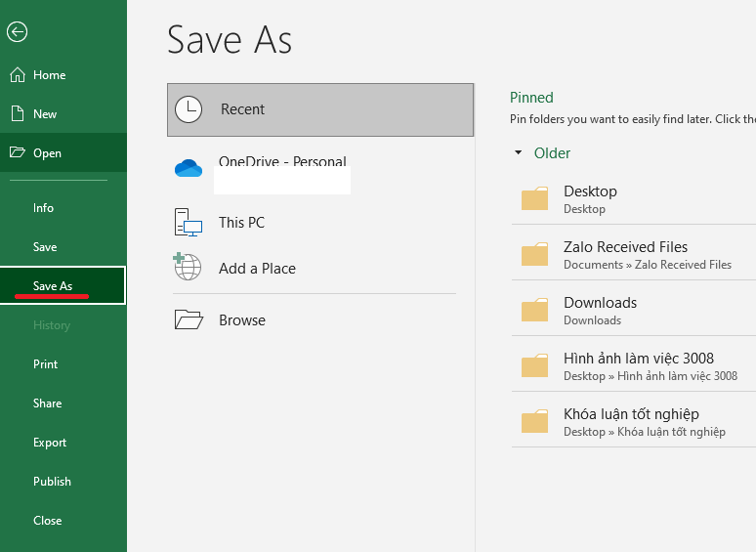756x552 pixels.
Task: Click the Older section heading
Action: [x=552, y=152]
